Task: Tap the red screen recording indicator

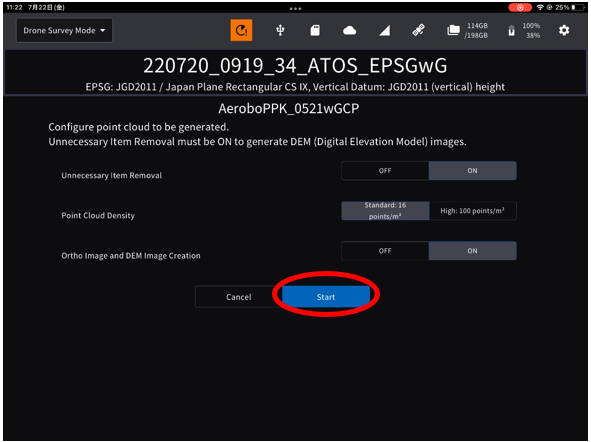Action: tap(520, 8)
